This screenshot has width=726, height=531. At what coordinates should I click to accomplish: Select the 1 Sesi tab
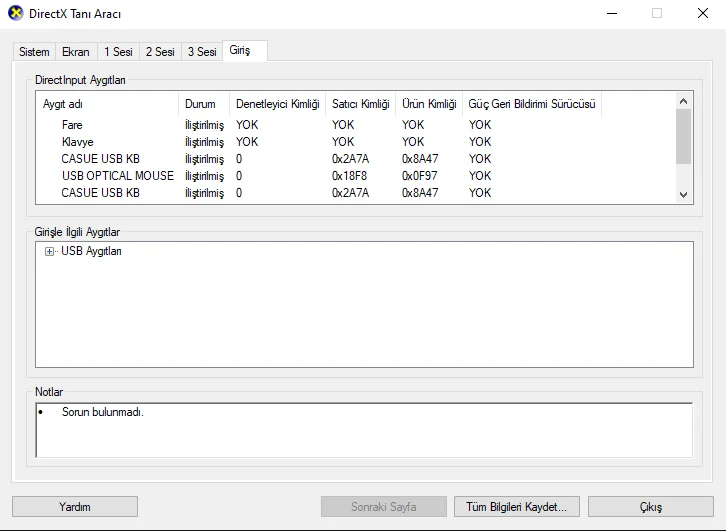[x=118, y=52]
